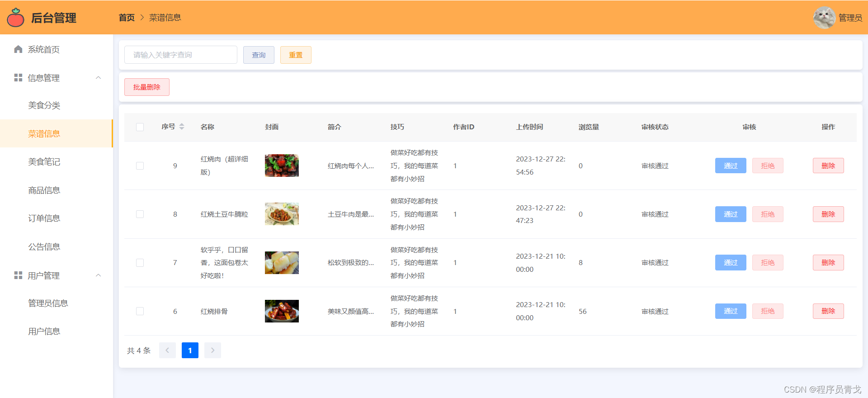The image size is (868, 398).
Task: Open 订单信息 menu item
Action: 57,218
